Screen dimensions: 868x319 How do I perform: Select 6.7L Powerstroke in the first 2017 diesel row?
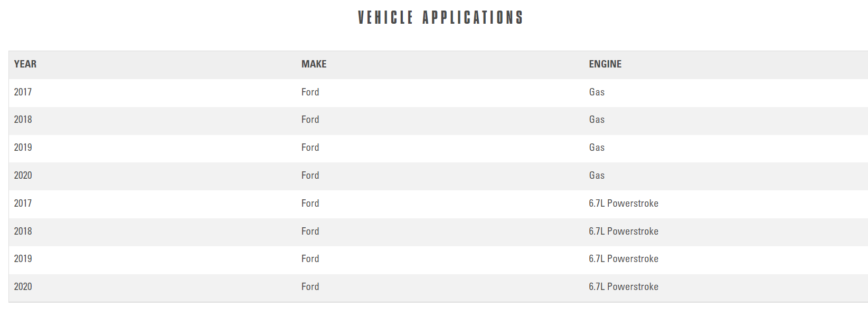coord(624,204)
